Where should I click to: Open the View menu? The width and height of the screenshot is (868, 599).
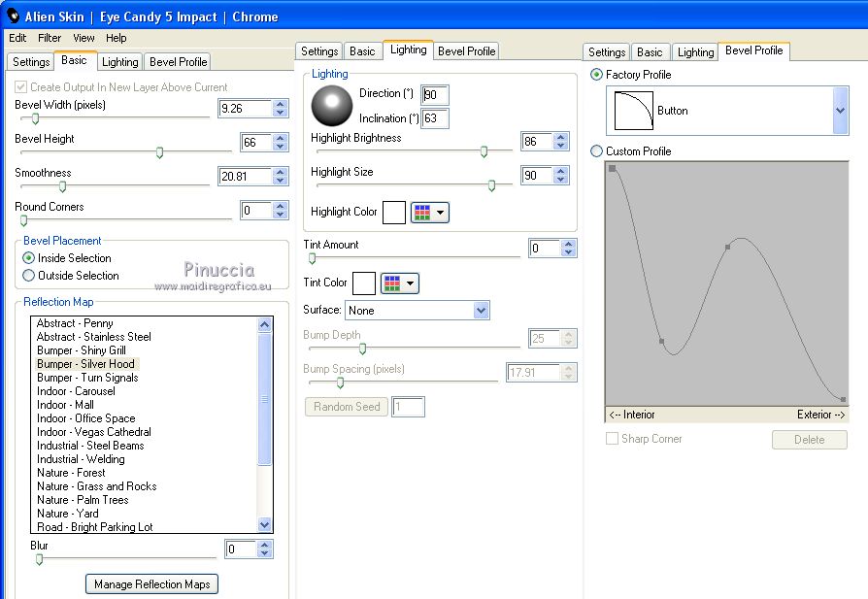pyautogui.click(x=83, y=38)
